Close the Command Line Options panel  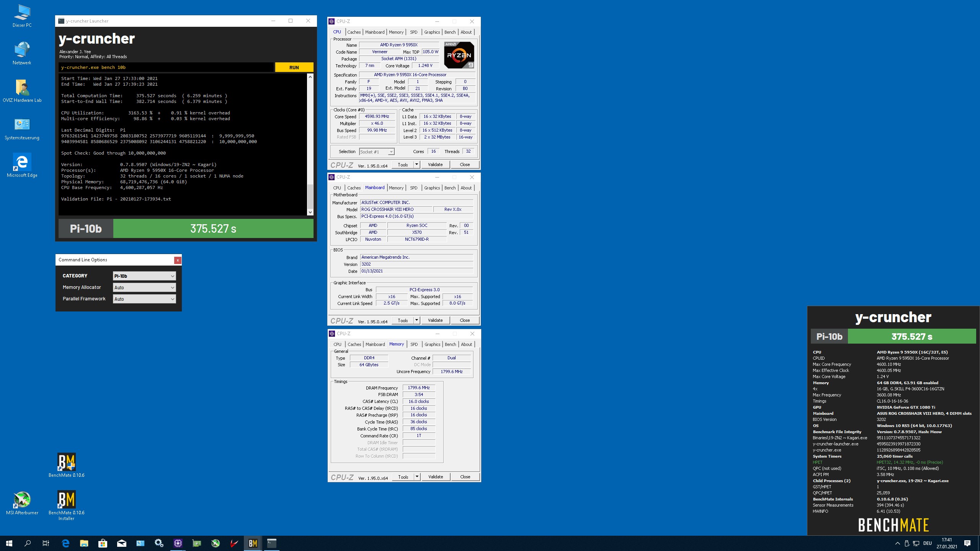tap(178, 260)
